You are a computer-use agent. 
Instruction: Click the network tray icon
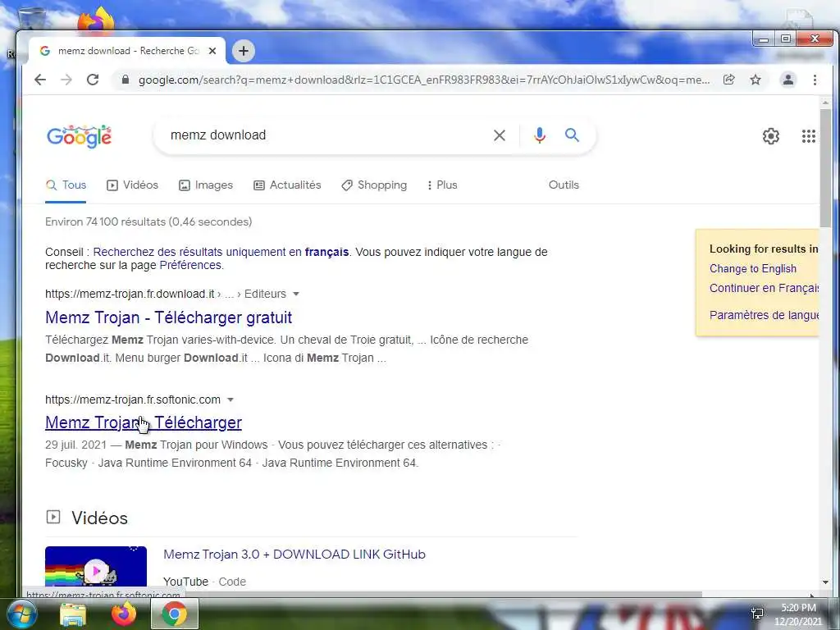click(x=757, y=614)
